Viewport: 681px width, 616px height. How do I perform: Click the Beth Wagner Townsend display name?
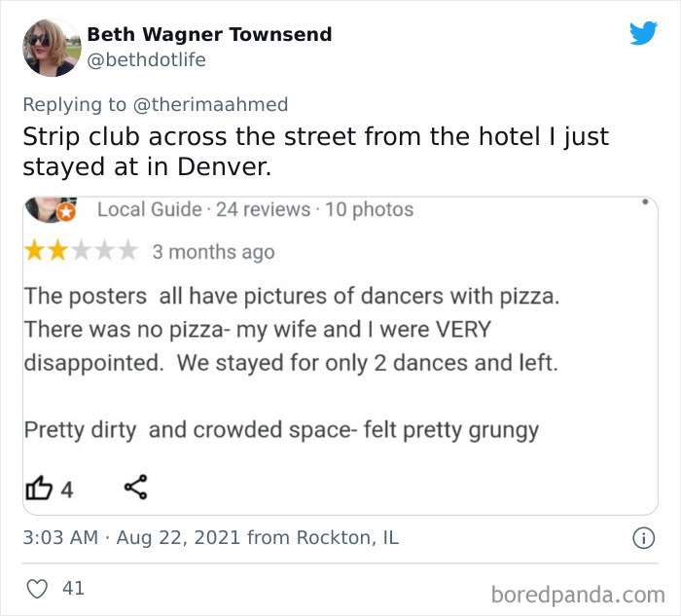tap(209, 34)
